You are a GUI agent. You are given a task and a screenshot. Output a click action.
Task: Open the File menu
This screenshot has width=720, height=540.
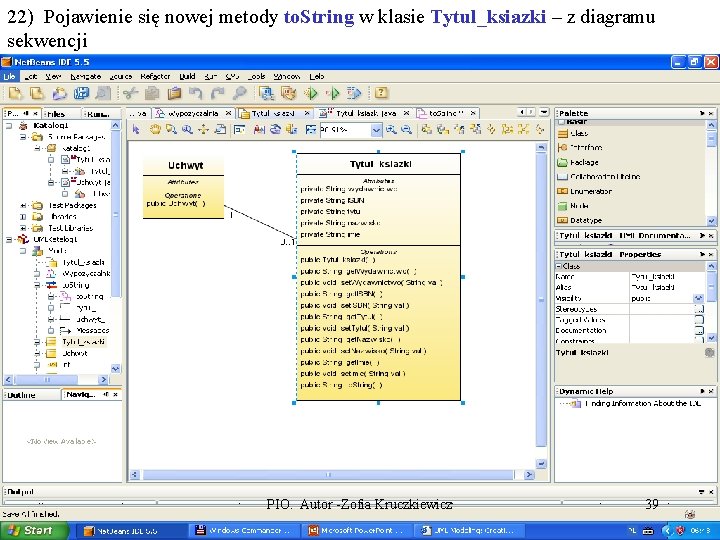pyautogui.click(x=9, y=76)
